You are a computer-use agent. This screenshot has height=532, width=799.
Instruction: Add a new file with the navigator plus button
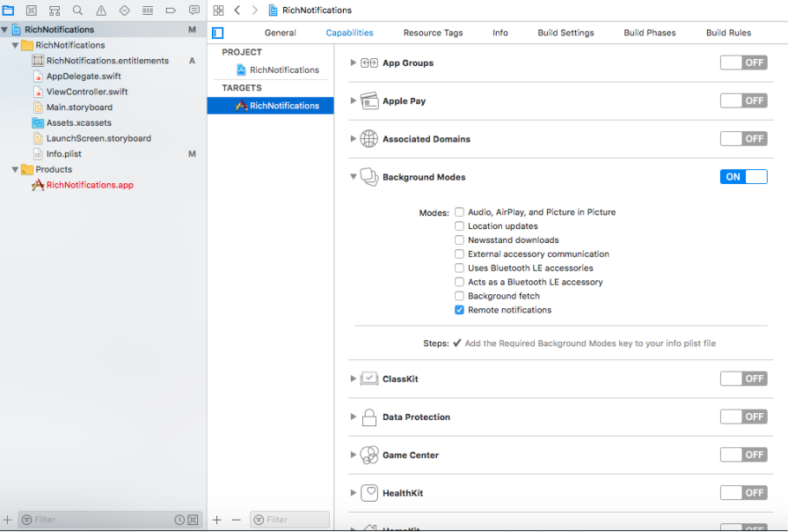[7, 520]
